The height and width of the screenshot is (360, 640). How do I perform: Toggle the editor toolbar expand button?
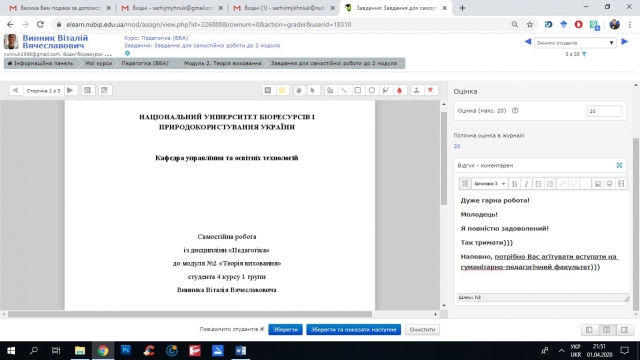(x=465, y=184)
